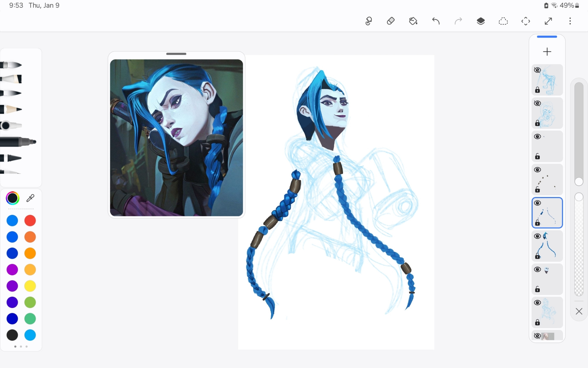Hide the selected braid detail layer

pyautogui.click(x=537, y=203)
